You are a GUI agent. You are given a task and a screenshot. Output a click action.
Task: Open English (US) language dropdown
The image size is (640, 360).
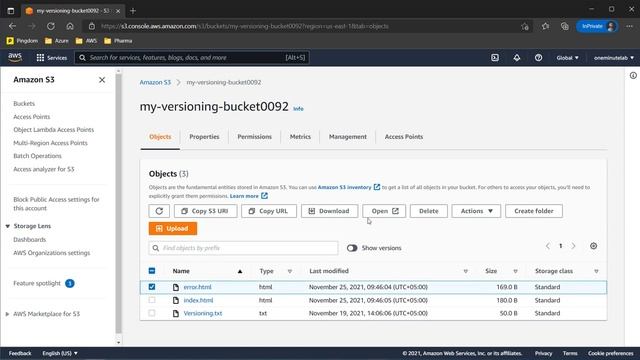pyautogui.click(x=60, y=353)
